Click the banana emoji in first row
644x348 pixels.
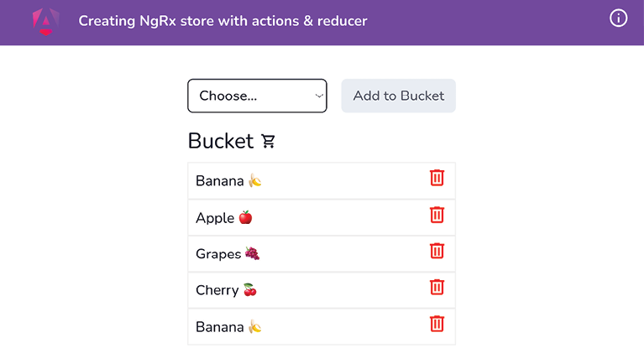pyautogui.click(x=255, y=180)
